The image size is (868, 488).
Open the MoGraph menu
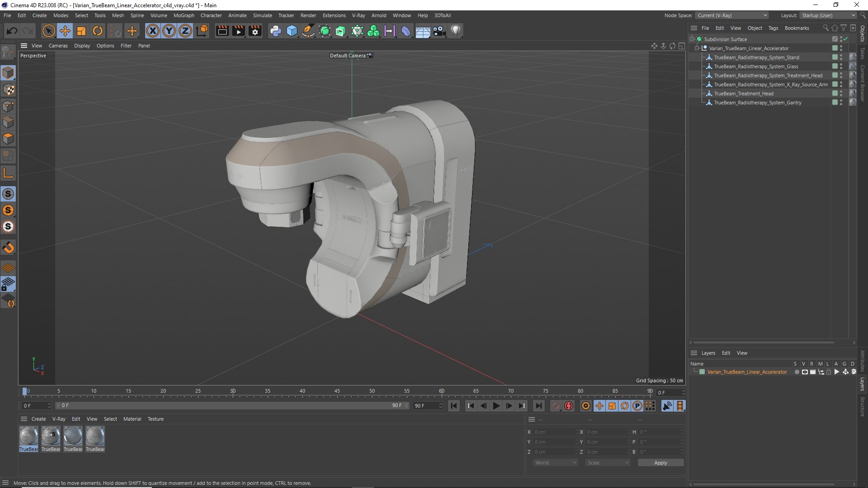point(184,15)
